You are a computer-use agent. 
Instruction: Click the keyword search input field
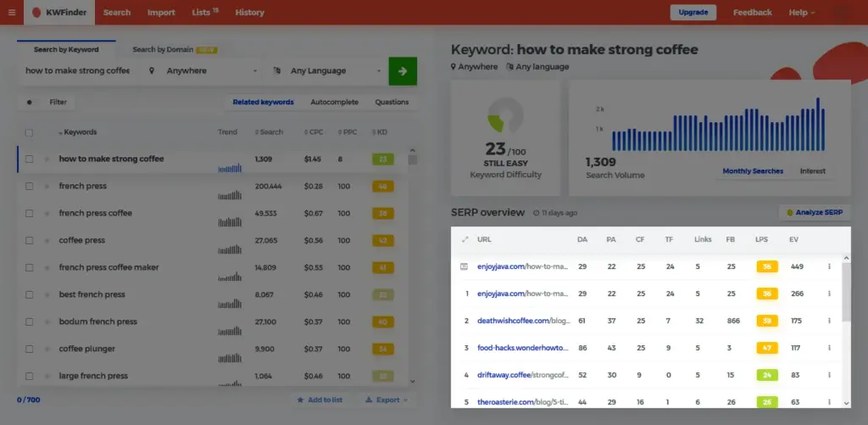(x=77, y=71)
